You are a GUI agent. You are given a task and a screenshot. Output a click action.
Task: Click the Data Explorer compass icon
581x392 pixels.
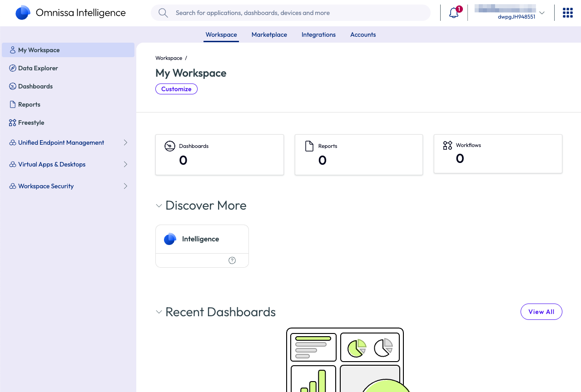point(13,68)
